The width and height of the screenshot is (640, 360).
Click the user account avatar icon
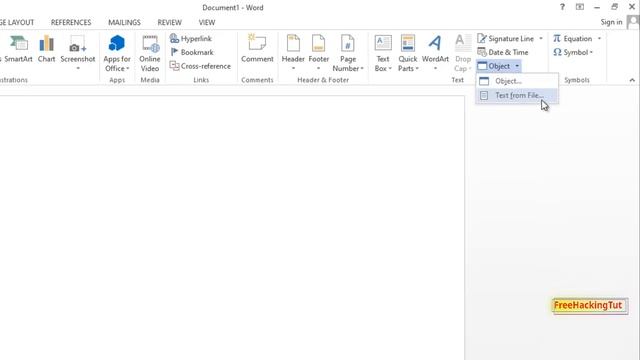(633, 22)
